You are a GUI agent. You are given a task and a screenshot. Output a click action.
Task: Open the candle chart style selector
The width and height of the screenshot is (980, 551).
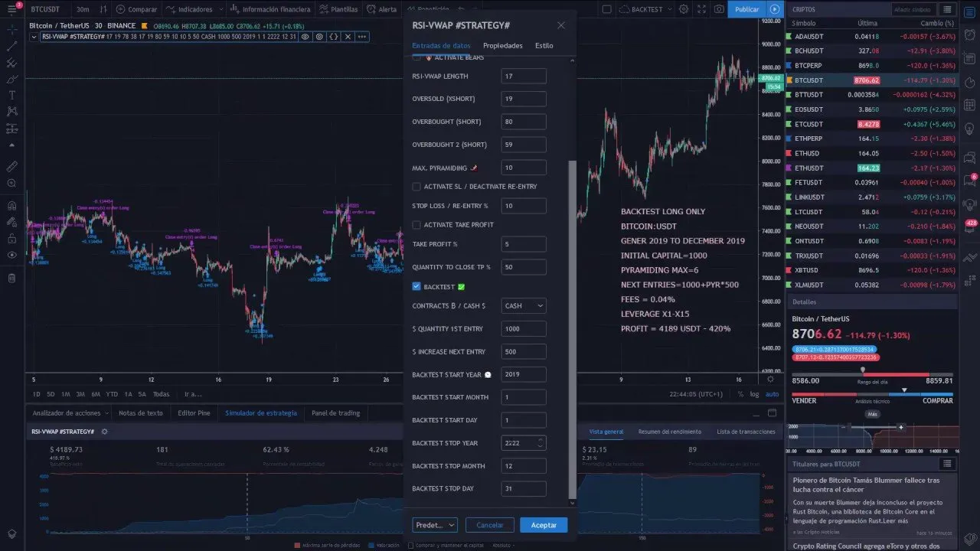[x=102, y=9]
